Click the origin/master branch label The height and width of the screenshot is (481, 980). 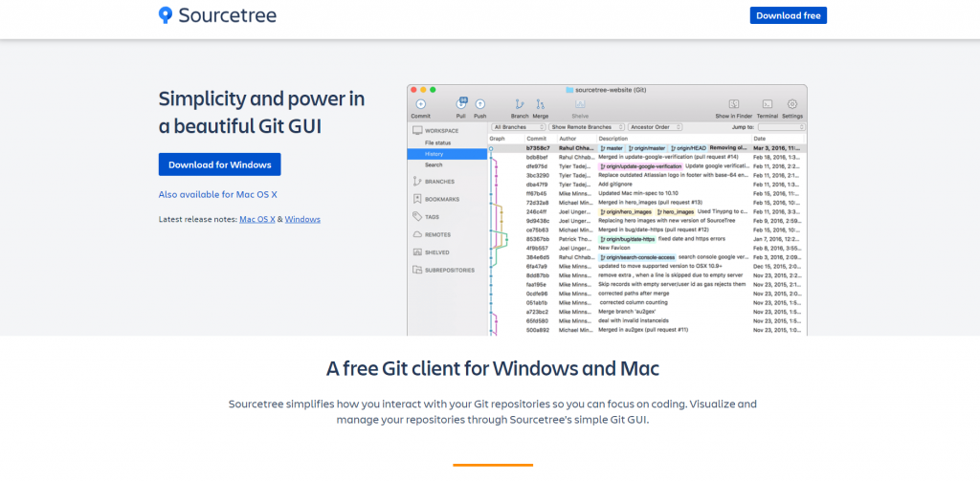pos(646,148)
